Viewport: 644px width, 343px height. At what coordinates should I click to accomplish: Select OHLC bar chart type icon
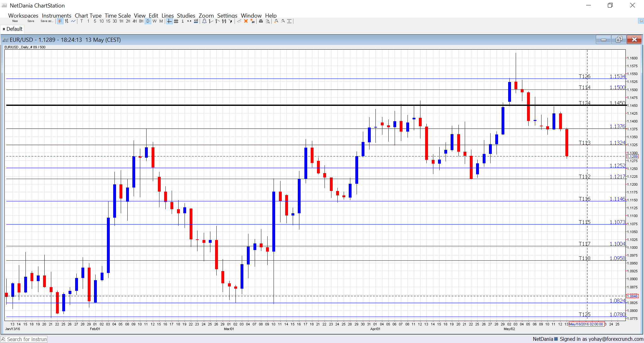(67, 21)
